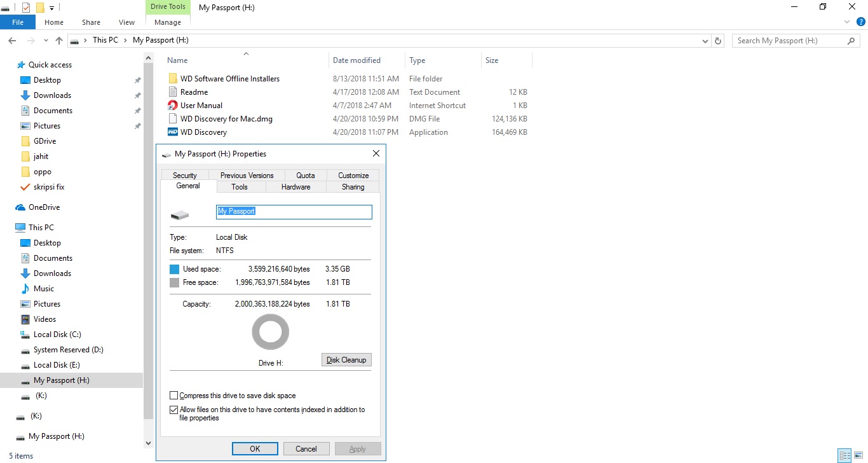Select the jahit folder in Quick access
The width and height of the screenshot is (868, 463).
[x=41, y=156]
